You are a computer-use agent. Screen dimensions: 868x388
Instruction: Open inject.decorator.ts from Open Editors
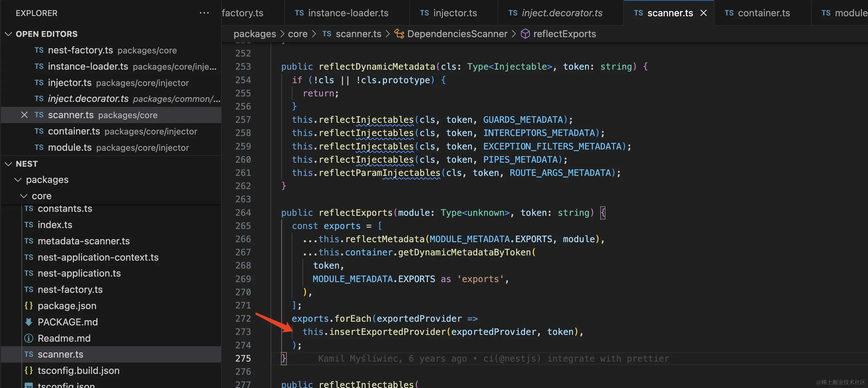coord(111,99)
